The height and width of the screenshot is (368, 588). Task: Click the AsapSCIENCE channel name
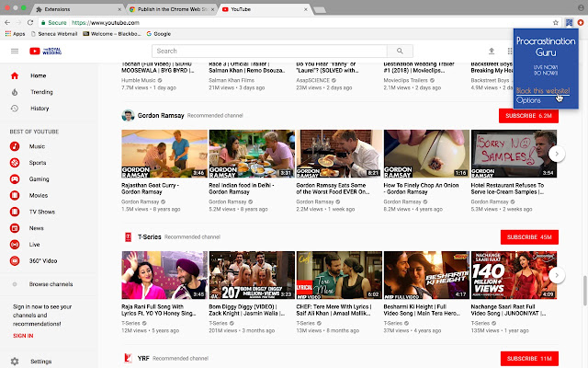click(x=312, y=80)
